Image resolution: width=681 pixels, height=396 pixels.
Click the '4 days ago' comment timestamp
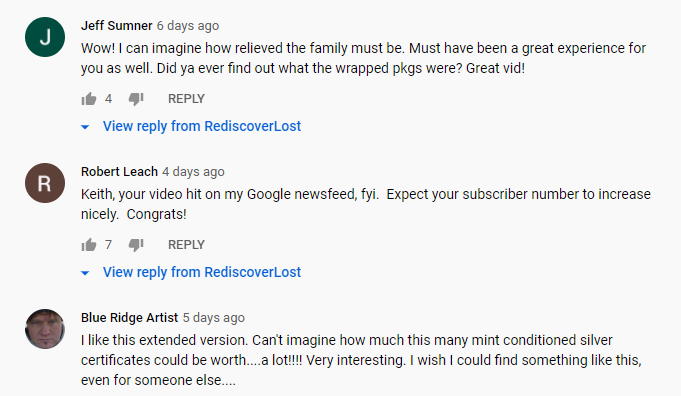[x=194, y=172]
